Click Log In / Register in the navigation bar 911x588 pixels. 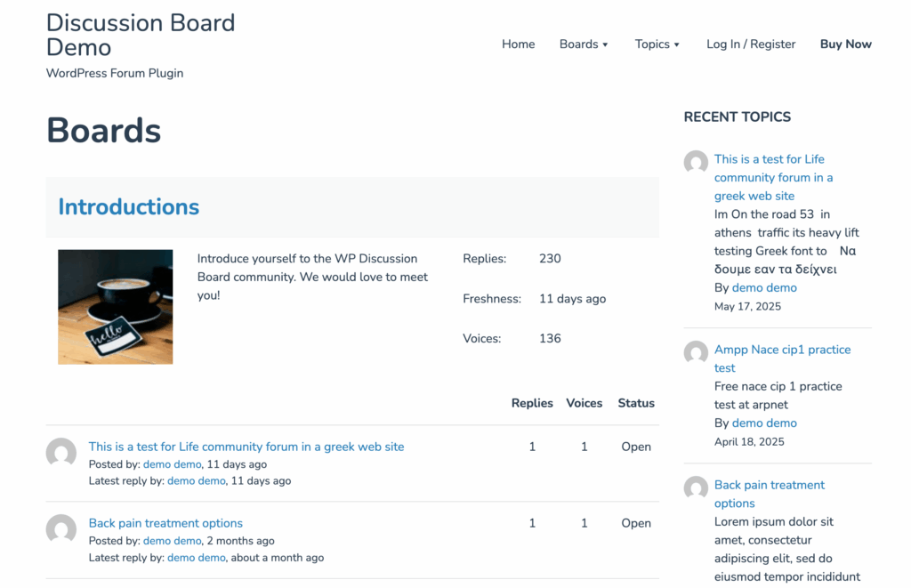click(750, 44)
